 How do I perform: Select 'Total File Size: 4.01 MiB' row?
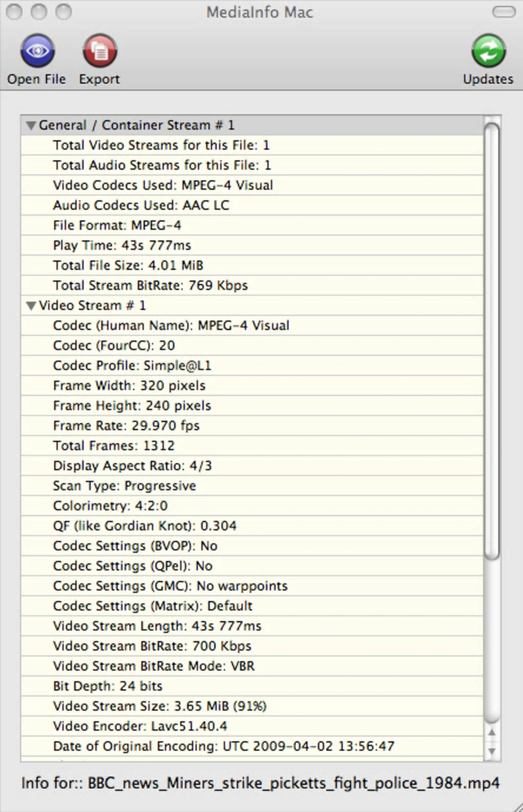252,265
